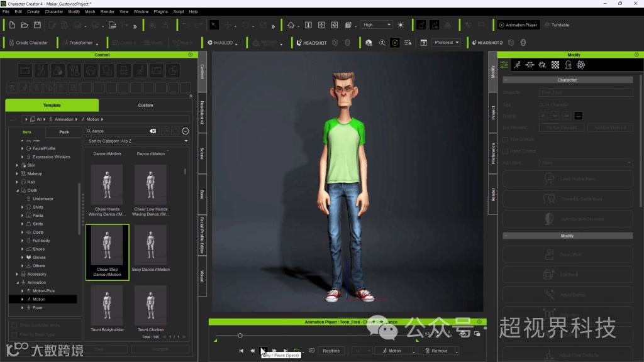Open the High quality dropdown
This screenshot has height=362, width=644.
coord(377,25)
